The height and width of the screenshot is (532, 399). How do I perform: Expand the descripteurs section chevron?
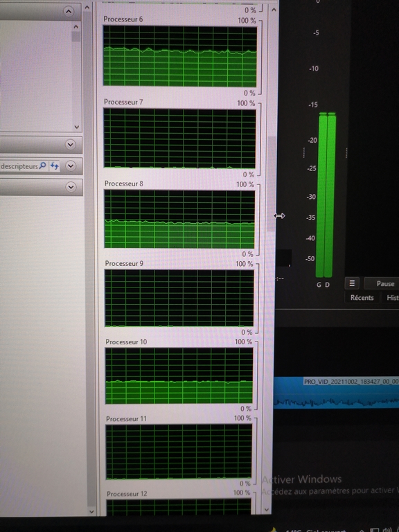71,166
